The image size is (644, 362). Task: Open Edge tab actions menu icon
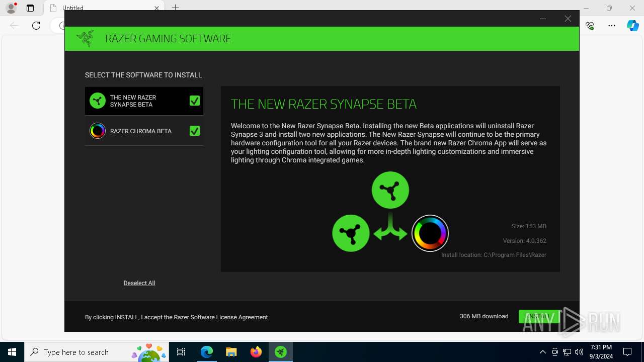click(x=30, y=8)
